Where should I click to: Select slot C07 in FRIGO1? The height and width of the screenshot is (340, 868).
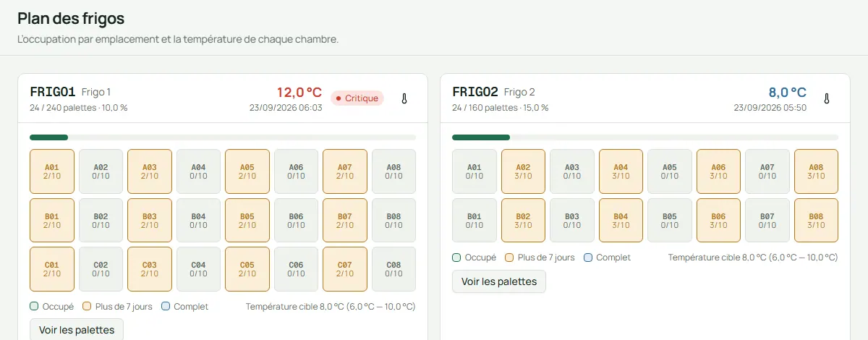tap(345, 269)
